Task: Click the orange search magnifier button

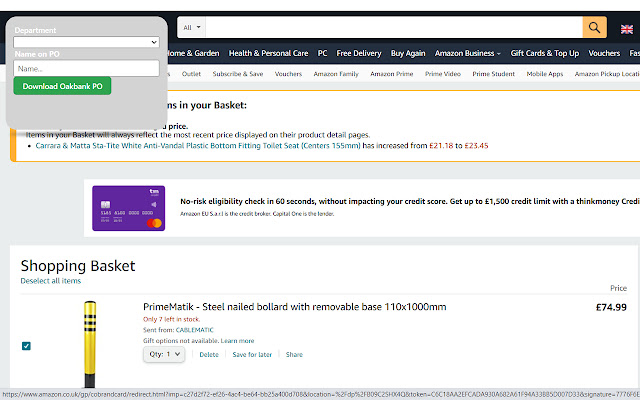Action: click(x=594, y=27)
